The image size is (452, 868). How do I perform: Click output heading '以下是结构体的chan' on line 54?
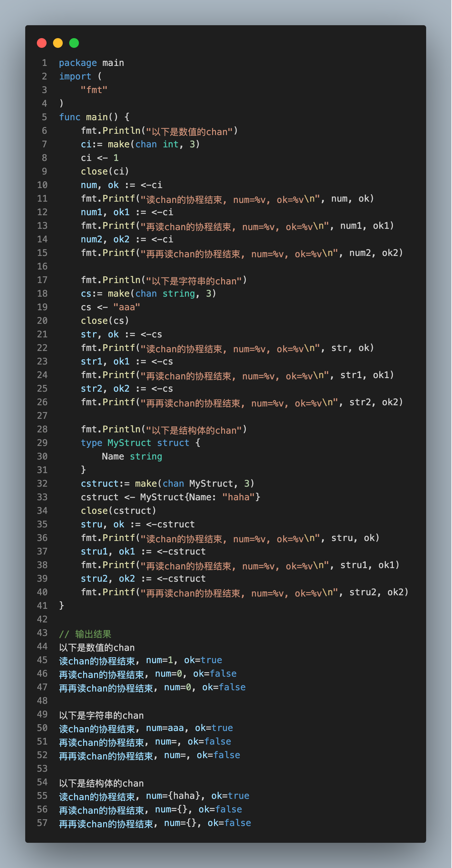point(102,783)
